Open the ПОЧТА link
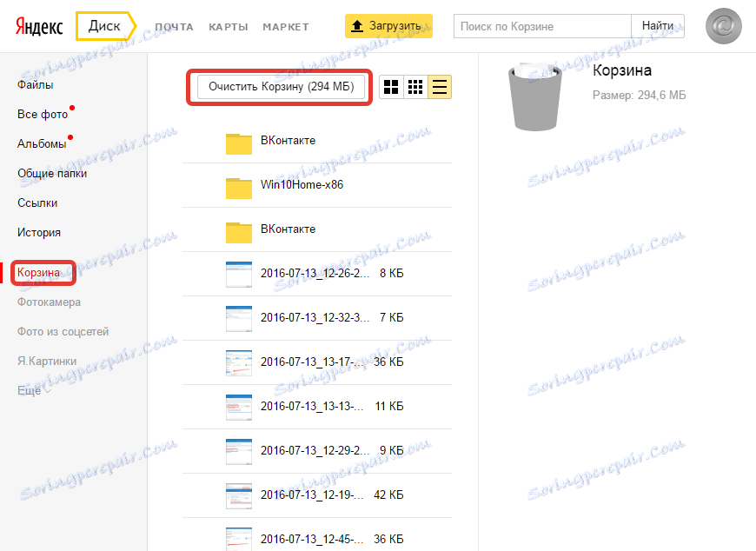Image resolution: width=756 pixels, height=551 pixels. tap(174, 27)
